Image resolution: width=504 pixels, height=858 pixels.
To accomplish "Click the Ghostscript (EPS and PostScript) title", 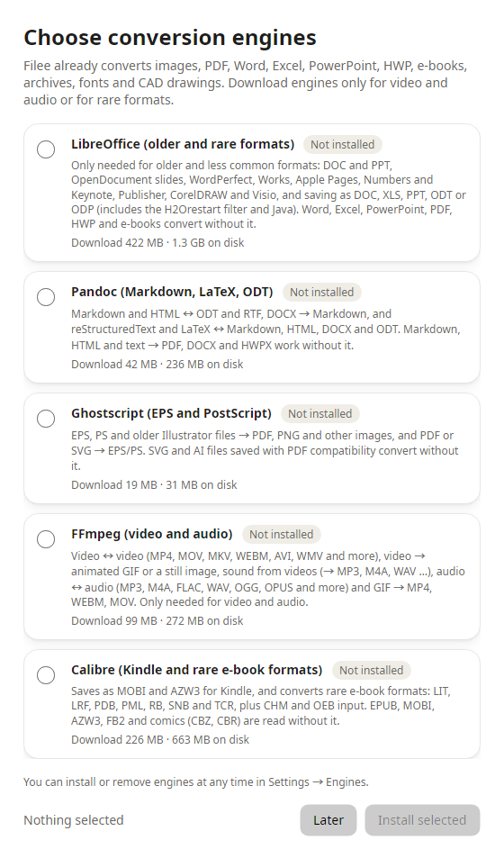I will (x=171, y=413).
